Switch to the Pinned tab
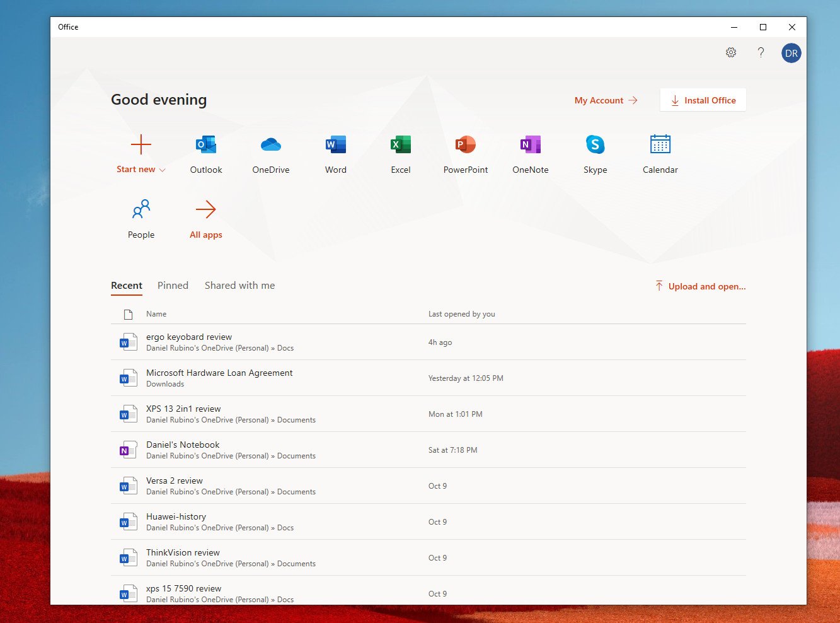The height and width of the screenshot is (623, 840). (173, 286)
